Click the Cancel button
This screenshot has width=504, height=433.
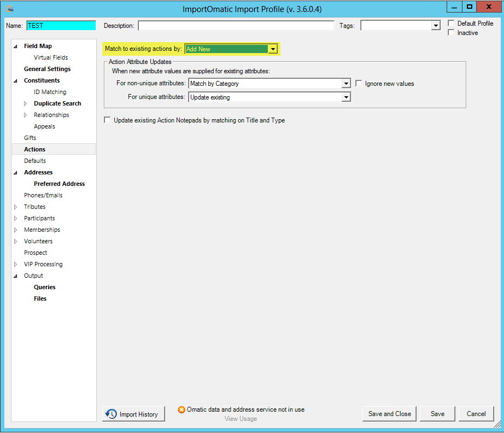click(476, 414)
